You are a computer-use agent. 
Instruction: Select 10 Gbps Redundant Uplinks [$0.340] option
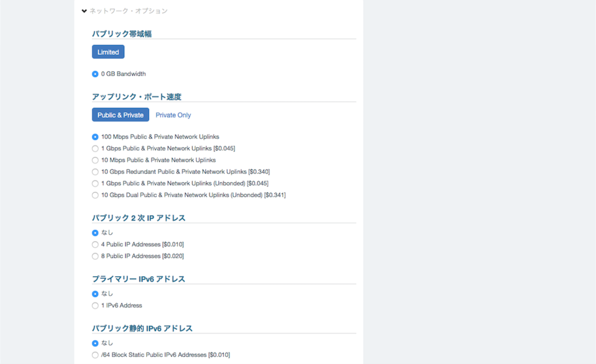pos(95,172)
